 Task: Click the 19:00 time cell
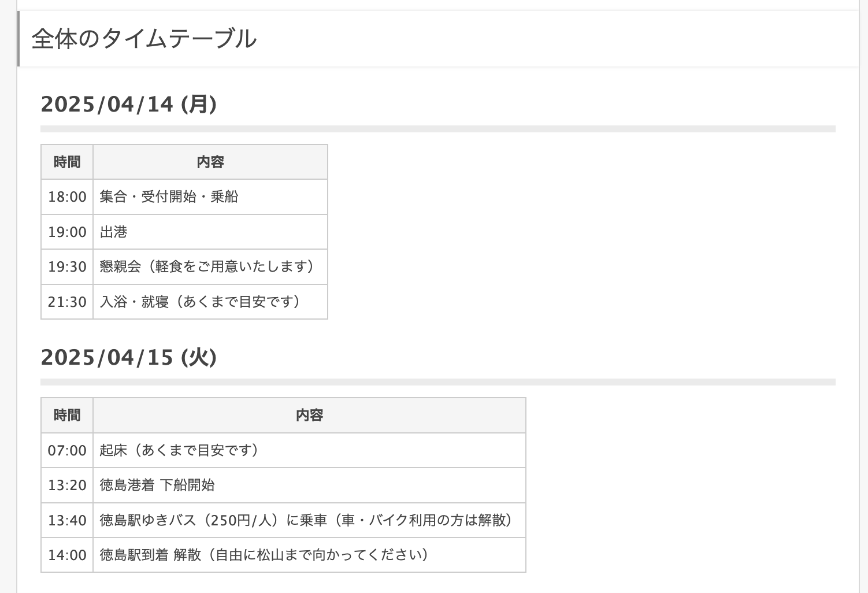67,232
